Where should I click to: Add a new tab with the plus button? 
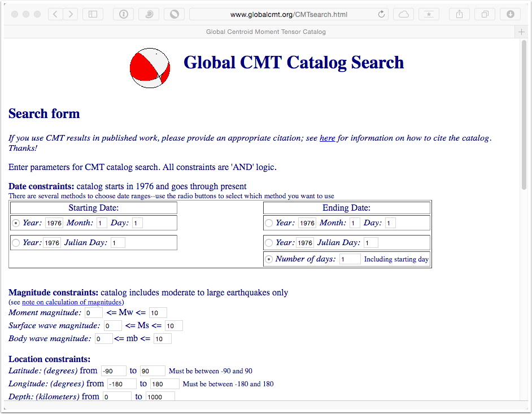pyautogui.click(x=521, y=32)
